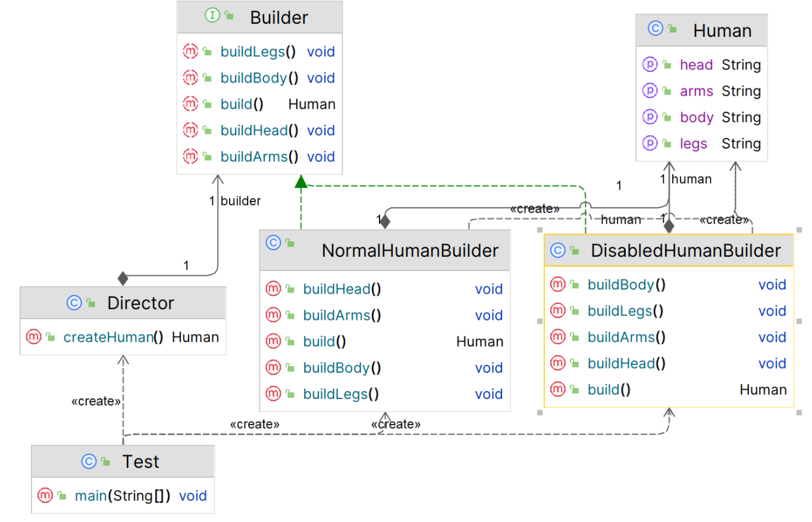
Task: Click buildBody() in DisabledHumanBuilder
Action: 626,285
